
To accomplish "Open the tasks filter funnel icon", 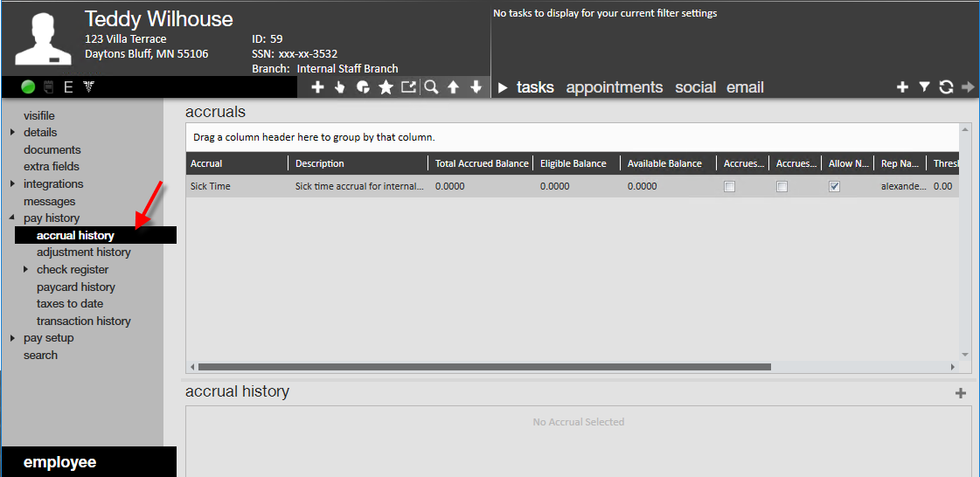I will click(x=924, y=87).
